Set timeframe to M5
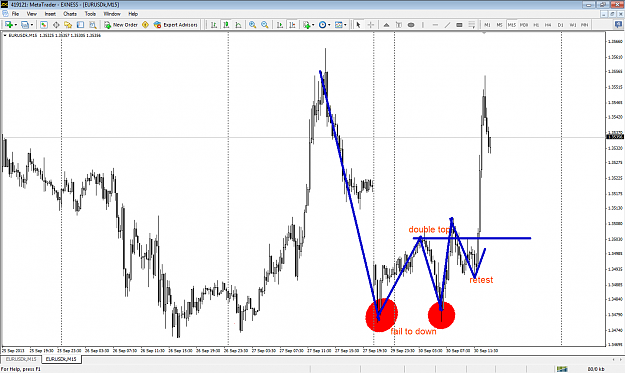Image resolution: width=625 pixels, height=373 pixels. pos(499,25)
